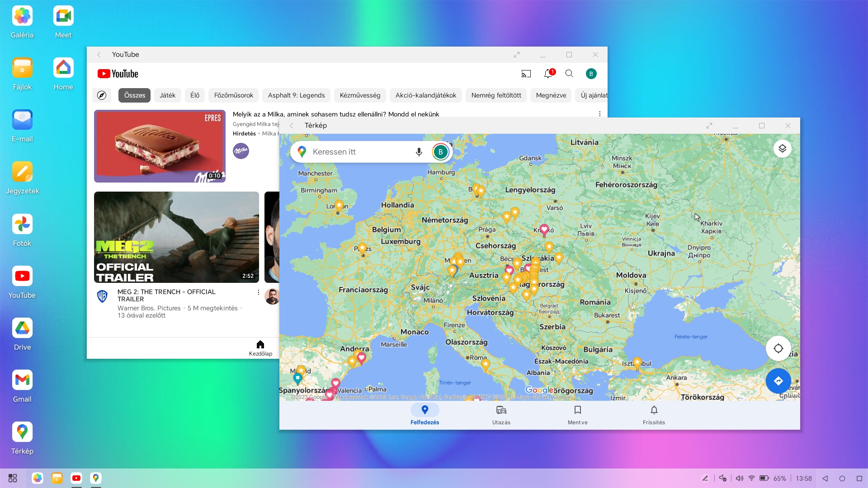Select the Összes filter chip

click(134, 95)
